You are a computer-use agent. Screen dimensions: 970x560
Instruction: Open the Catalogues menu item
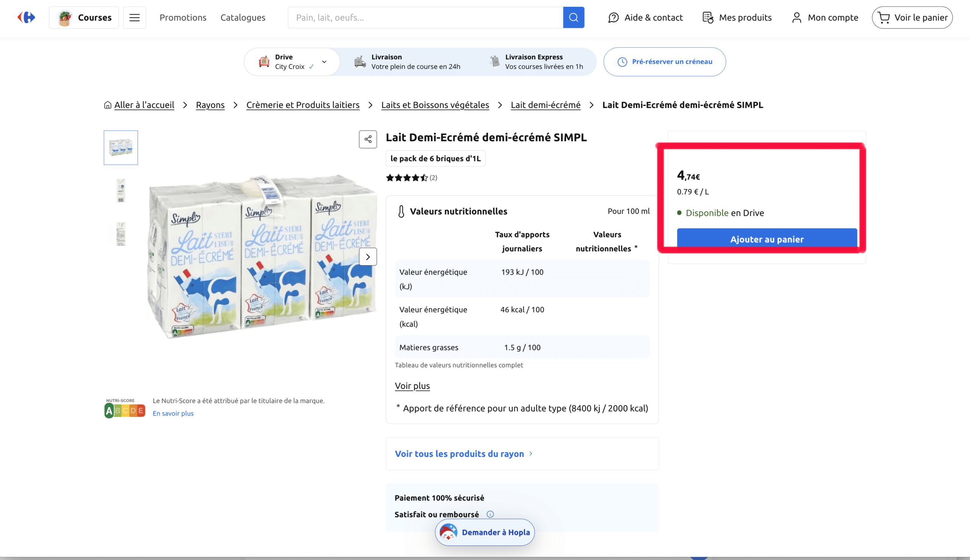pos(243,17)
